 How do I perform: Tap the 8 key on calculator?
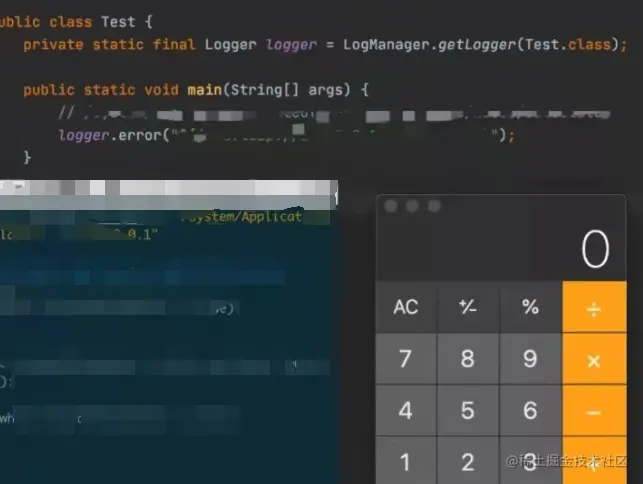[x=468, y=359]
